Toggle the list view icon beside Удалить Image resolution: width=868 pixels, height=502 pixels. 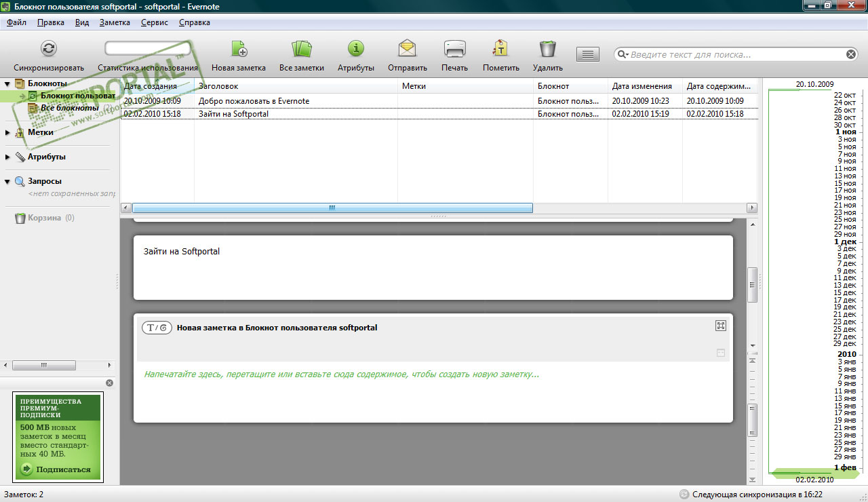(x=588, y=54)
